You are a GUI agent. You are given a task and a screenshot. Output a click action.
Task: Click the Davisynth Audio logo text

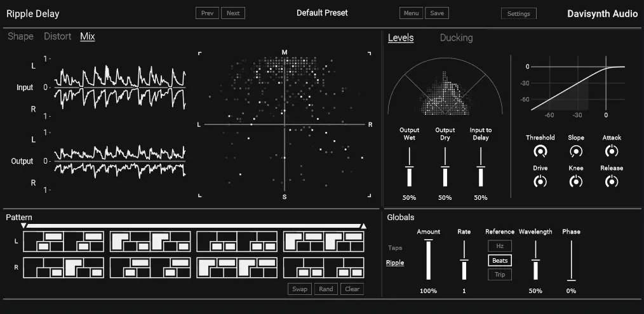(603, 13)
